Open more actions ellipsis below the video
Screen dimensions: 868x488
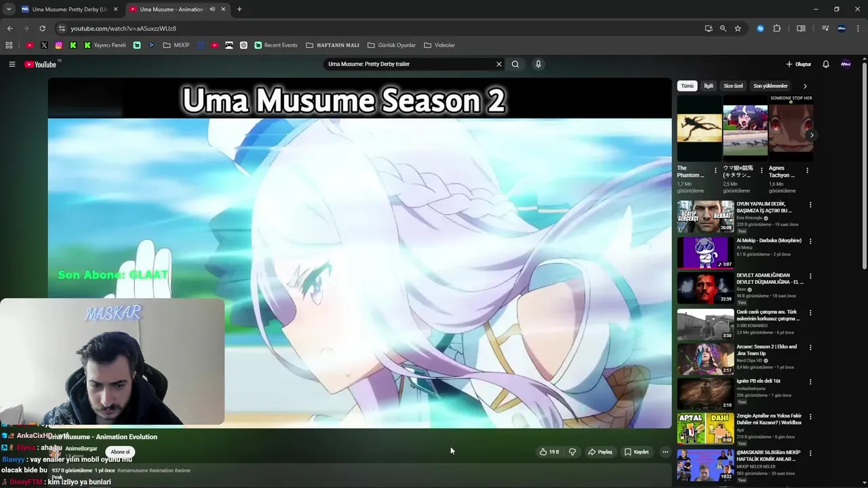click(x=665, y=452)
